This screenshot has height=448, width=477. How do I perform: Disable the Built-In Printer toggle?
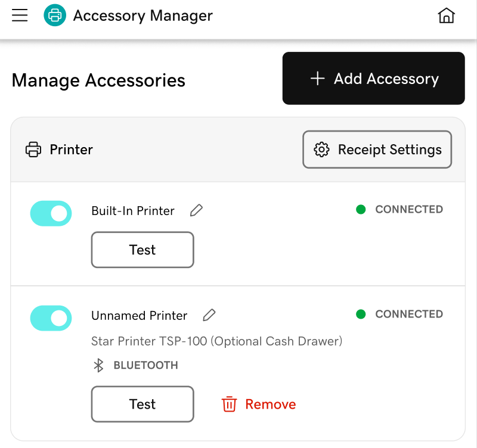[x=51, y=213]
